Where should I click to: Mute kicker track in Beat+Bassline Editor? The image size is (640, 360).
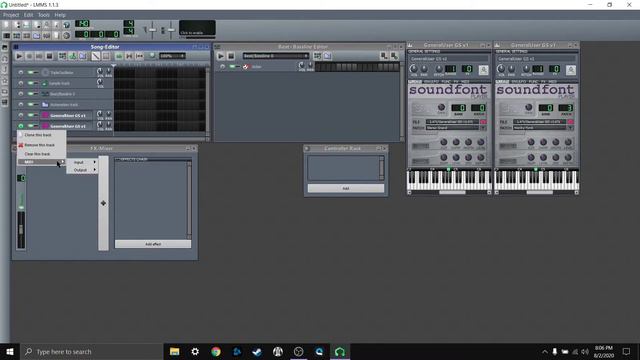233,67
